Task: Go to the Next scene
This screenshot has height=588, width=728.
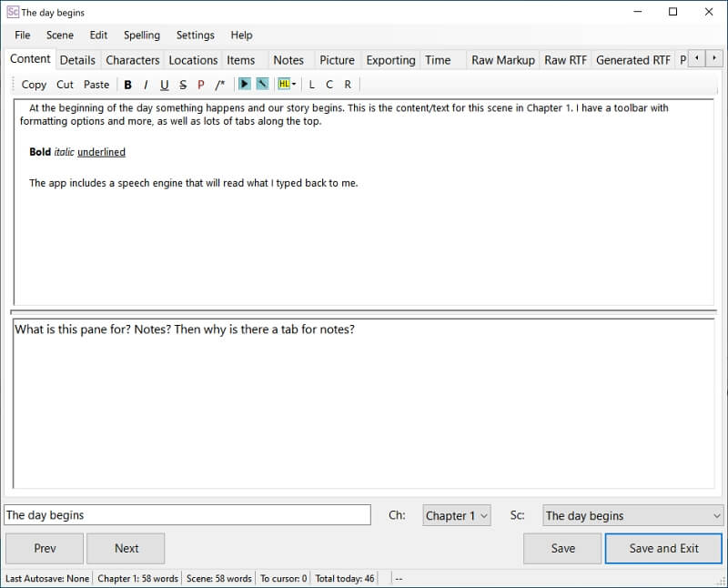Action: click(126, 548)
